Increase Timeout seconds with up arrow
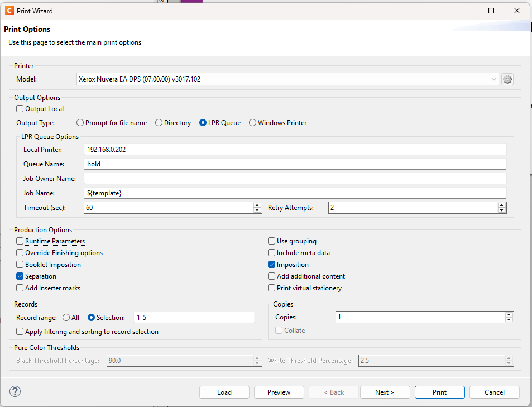The height and width of the screenshot is (407, 532). (257, 205)
